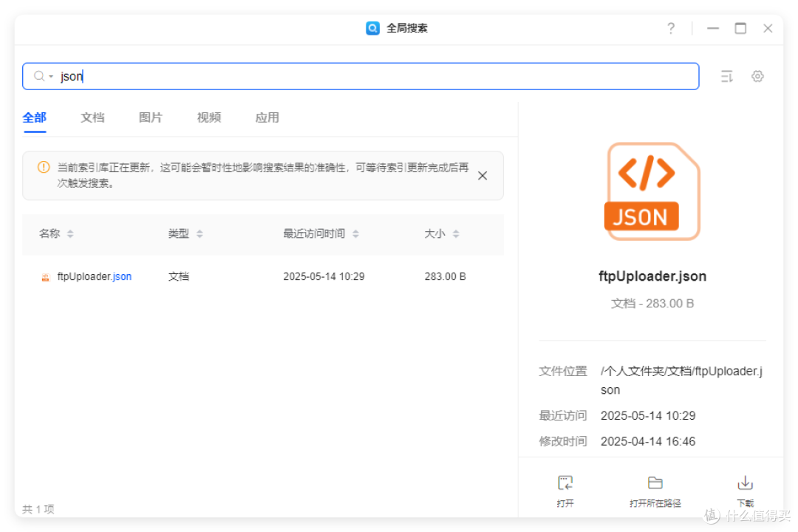Click the 283.00 B size cell
798x532 pixels.
[446, 276]
